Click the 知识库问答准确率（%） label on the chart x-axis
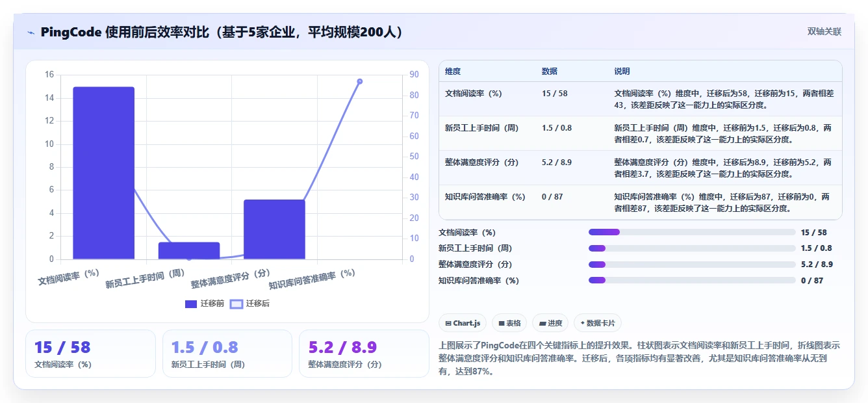Image resolution: width=868 pixels, height=403 pixels. (312, 279)
